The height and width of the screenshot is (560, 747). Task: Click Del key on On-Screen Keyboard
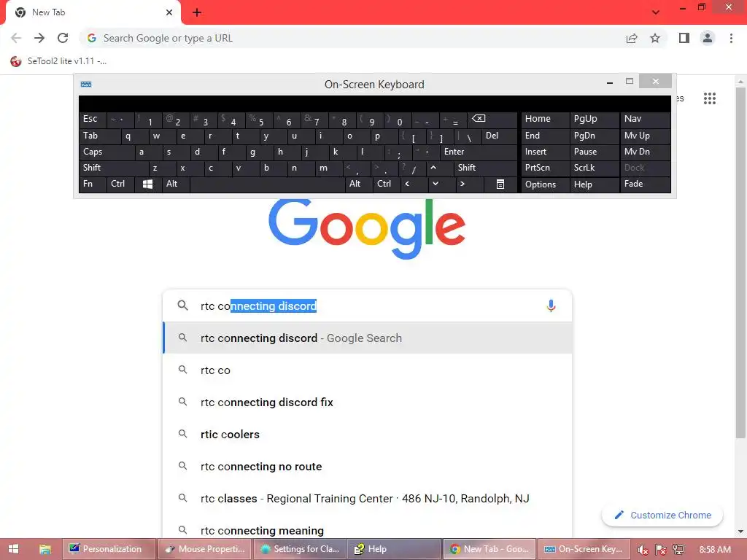click(499, 136)
